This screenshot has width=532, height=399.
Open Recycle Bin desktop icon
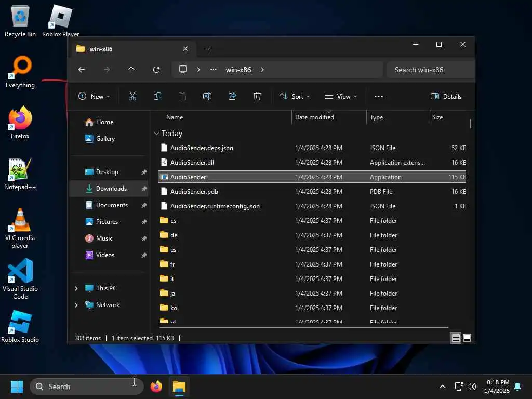tap(20, 21)
